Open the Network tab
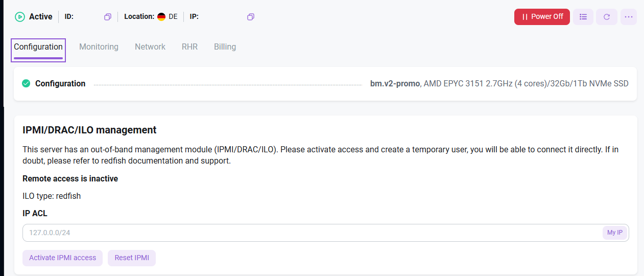Viewport: 644px width, 276px height. point(150,47)
